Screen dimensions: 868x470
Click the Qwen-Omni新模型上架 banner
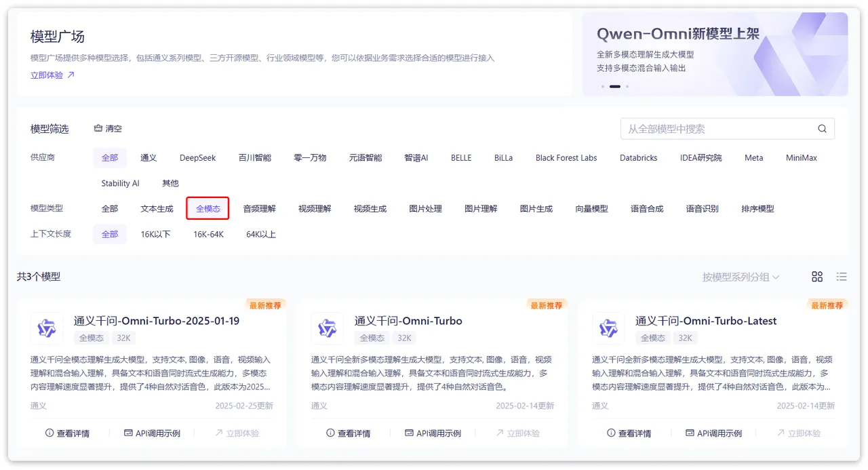pyautogui.click(x=715, y=54)
